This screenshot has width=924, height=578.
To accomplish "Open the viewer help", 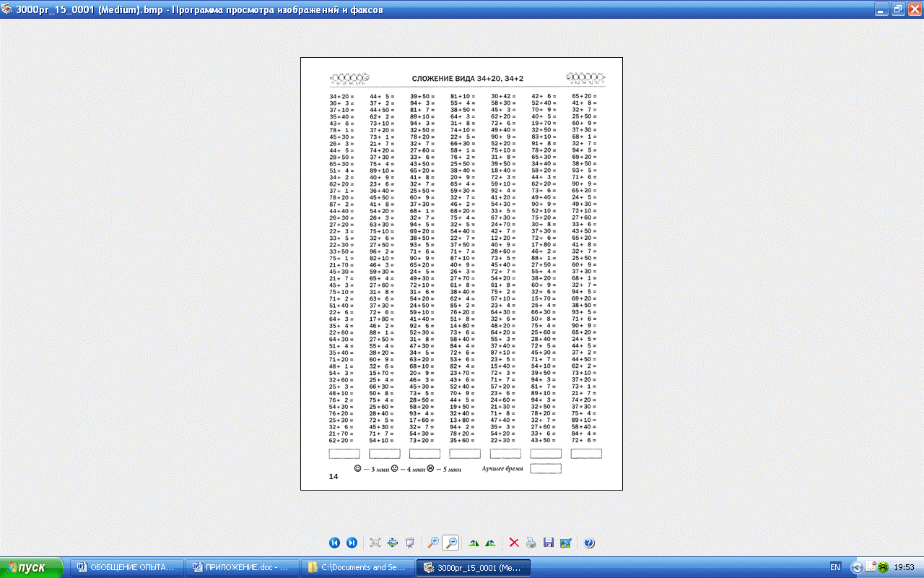I will [589, 543].
